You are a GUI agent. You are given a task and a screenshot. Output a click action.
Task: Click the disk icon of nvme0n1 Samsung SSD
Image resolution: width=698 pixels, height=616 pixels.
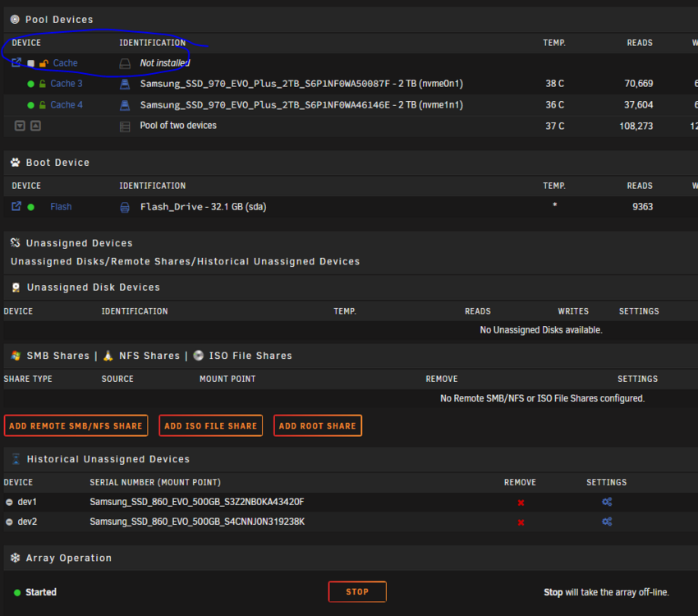click(125, 84)
